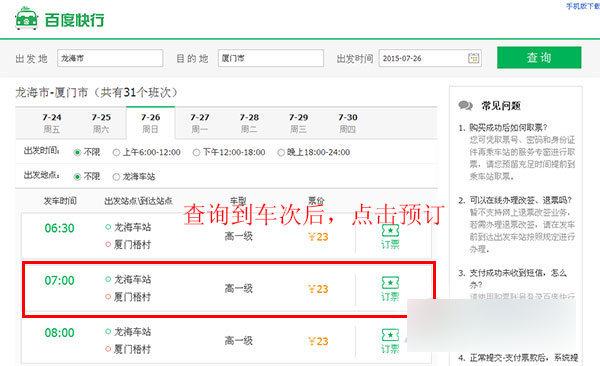The image size is (600, 366).
Task: Click the 07:00 departure time
Action: [59, 281]
